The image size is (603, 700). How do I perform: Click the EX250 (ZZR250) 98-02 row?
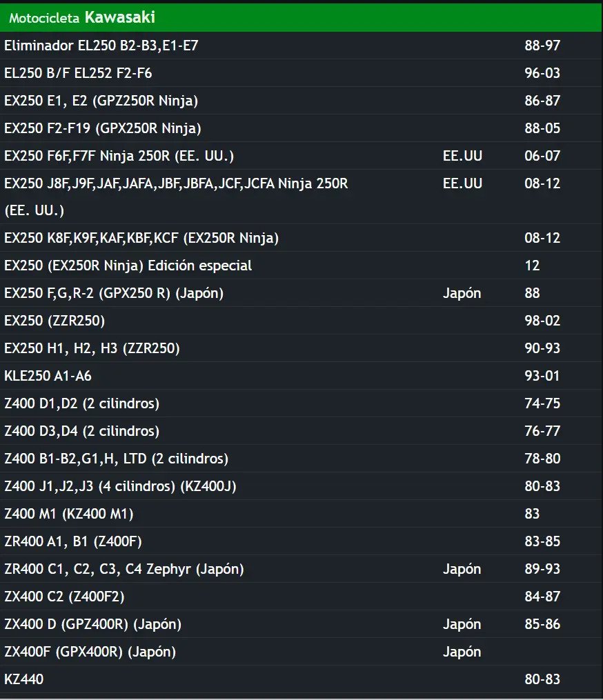click(301, 321)
